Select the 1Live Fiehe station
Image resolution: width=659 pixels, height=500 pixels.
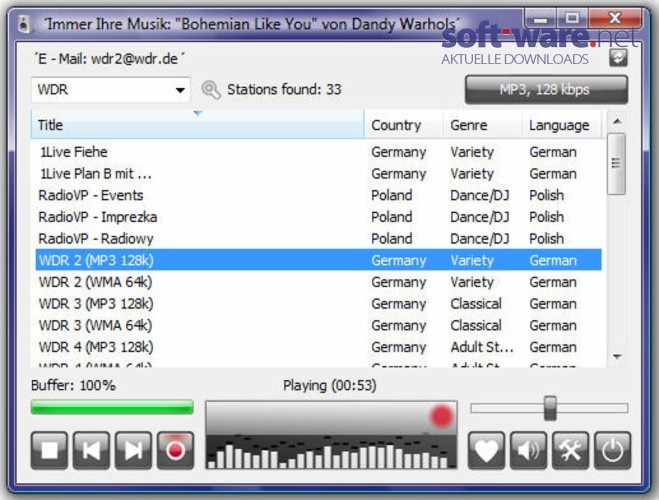click(319, 152)
